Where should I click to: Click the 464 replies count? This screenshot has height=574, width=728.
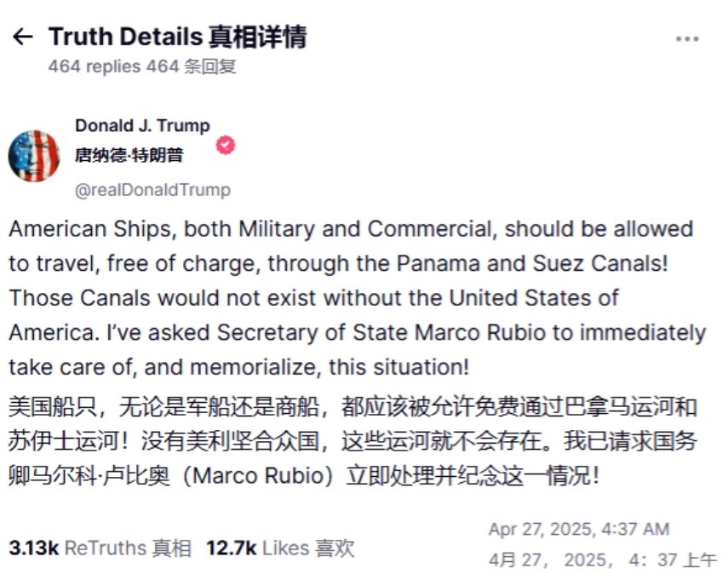click(95, 66)
